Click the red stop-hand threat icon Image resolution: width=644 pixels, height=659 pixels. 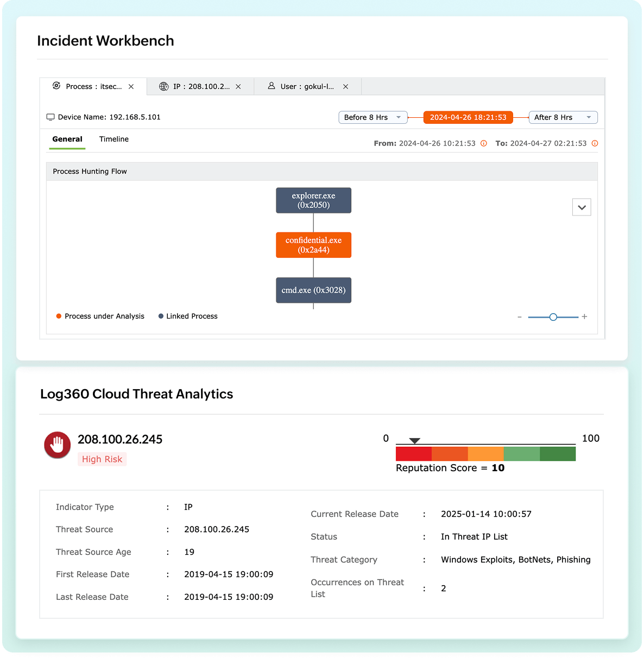click(x=58, y=445)
